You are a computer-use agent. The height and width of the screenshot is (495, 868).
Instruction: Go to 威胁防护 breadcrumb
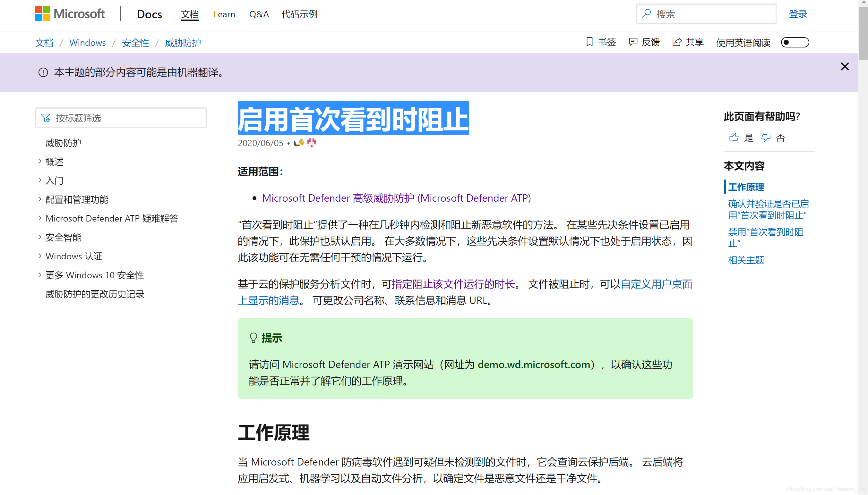point(183,43)
